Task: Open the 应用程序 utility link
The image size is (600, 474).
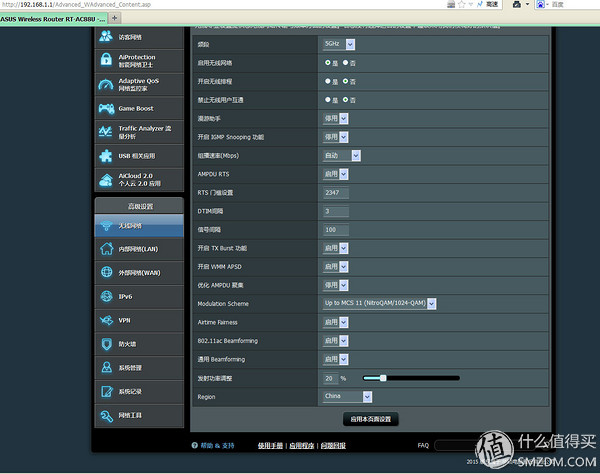Action: click(302, 445)
